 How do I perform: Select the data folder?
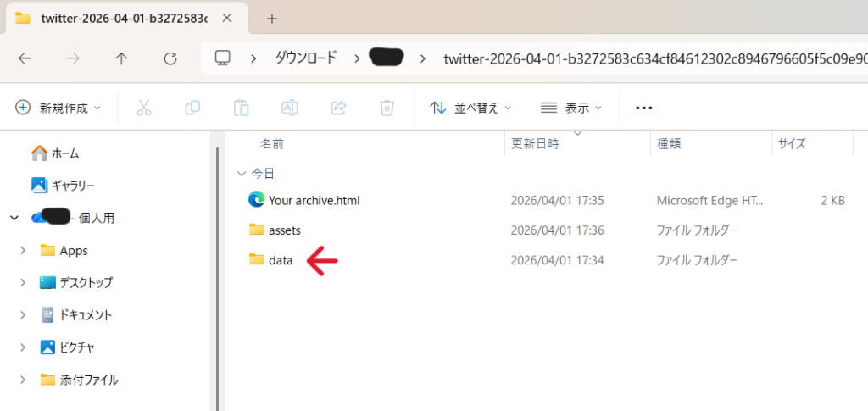[x=281, y=261]
